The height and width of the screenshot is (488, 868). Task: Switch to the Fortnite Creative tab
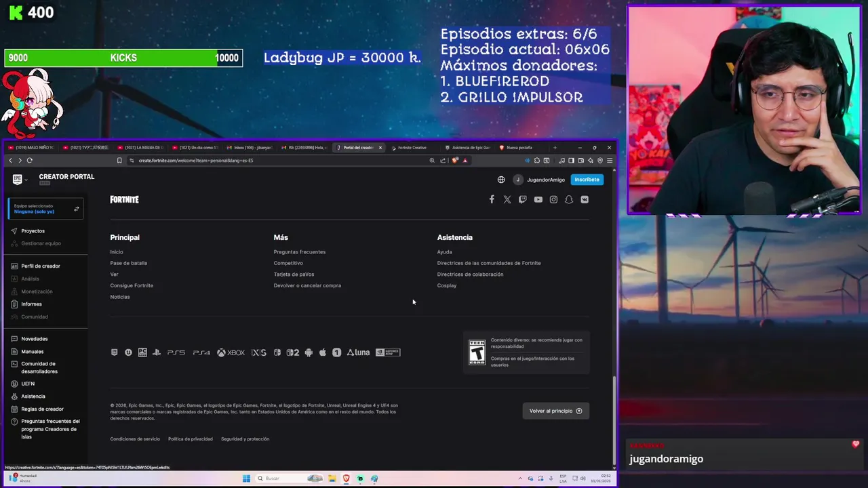(x=412, y=147)
